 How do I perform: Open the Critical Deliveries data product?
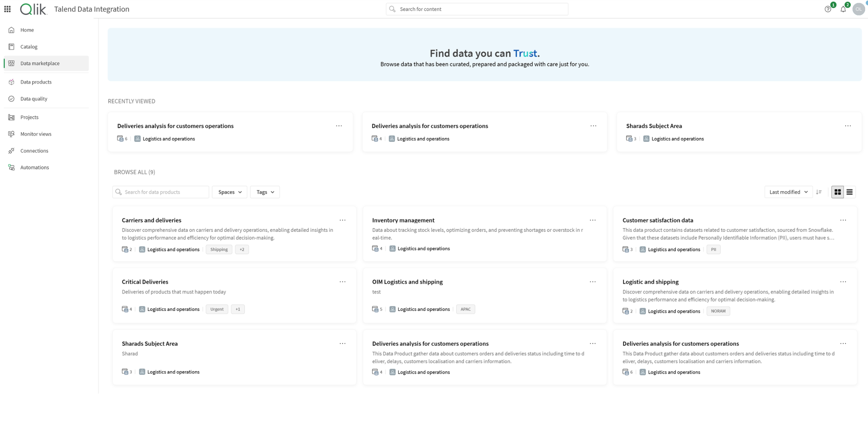[145, 282]
